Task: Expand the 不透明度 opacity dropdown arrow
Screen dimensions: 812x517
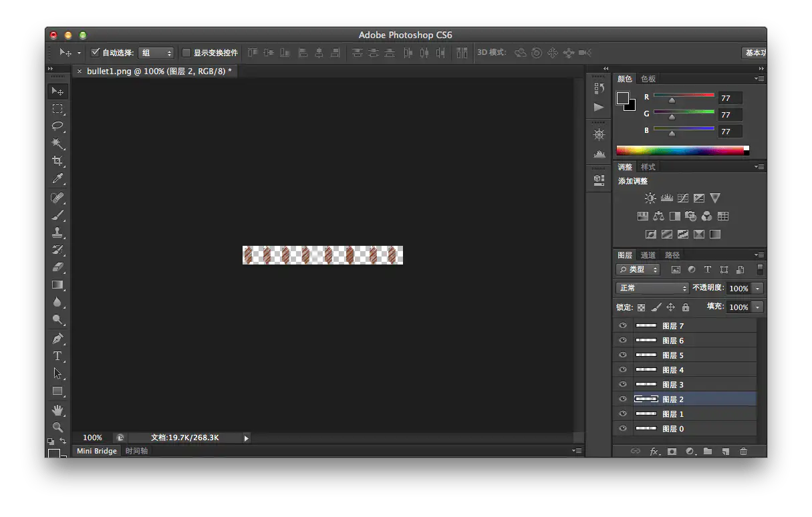Action: coord(757,289)
